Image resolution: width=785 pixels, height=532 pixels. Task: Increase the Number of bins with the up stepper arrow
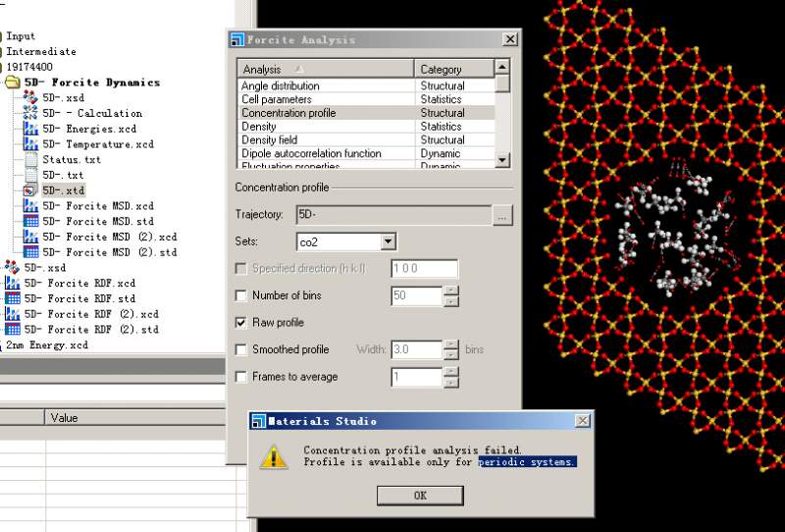coord(451,291)
